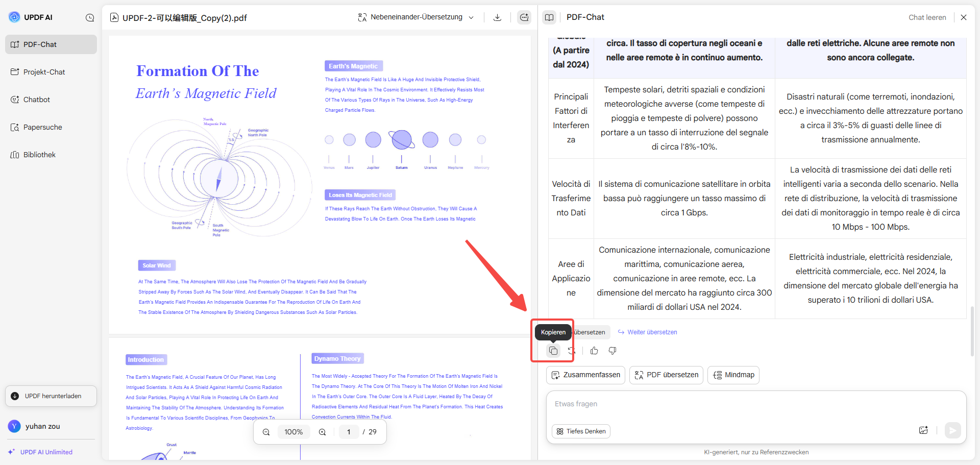Viewport: 980px width, 465px height.
Task: Click the 100% zoom level field
Action: [x=294, y=432]
